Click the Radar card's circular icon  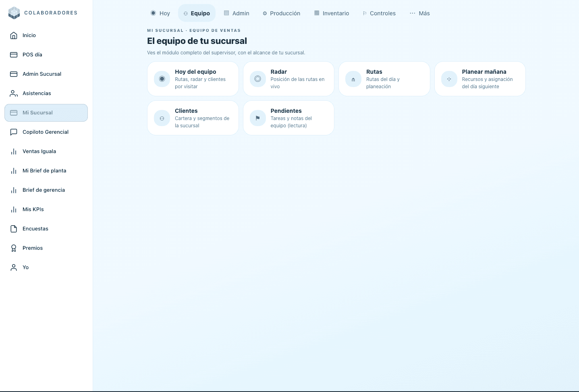[258, 79]
